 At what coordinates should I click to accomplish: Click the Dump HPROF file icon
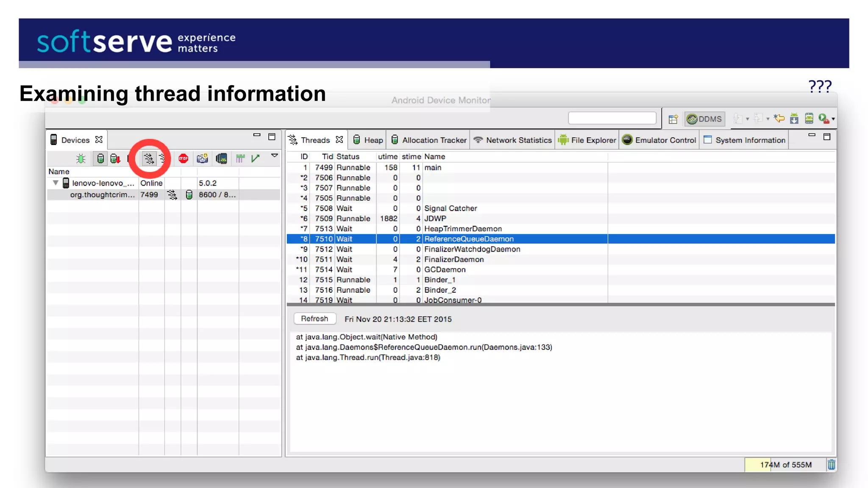click(x=115, y=159)
